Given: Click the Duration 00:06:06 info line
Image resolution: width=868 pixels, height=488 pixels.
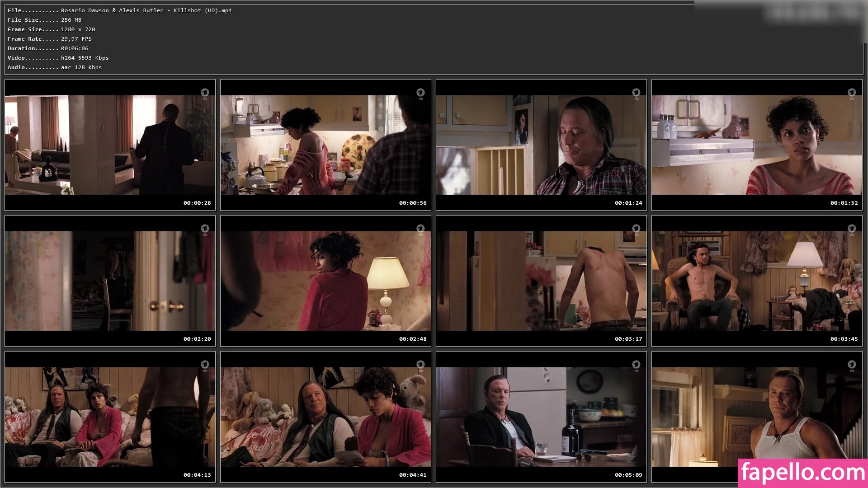Looking at the screenshot, I should click(48, 48).
